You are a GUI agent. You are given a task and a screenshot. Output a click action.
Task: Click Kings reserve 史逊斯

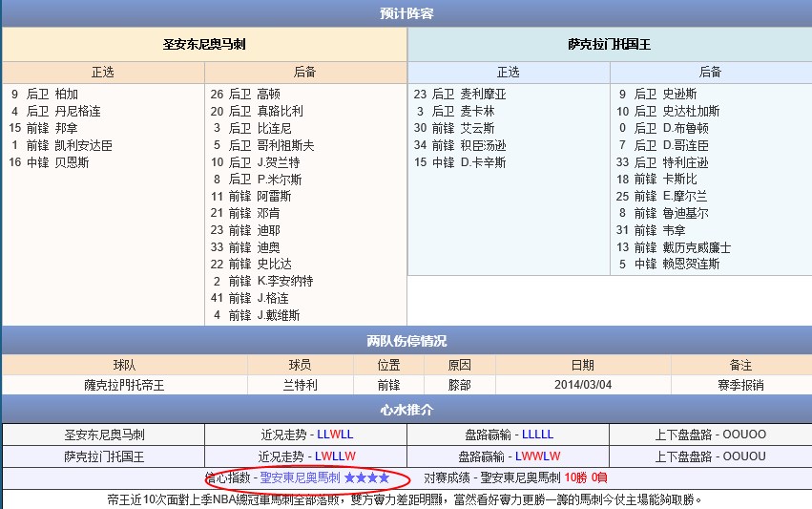(x=680, y=94)
